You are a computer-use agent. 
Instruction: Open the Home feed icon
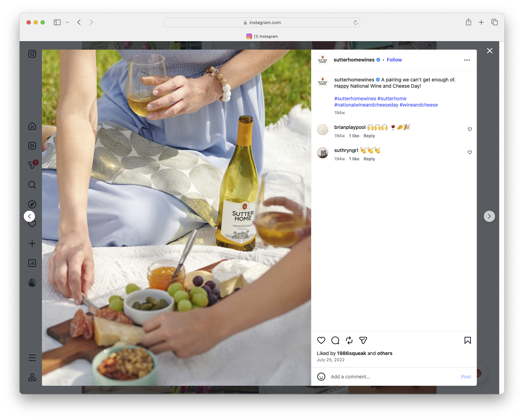32,126
